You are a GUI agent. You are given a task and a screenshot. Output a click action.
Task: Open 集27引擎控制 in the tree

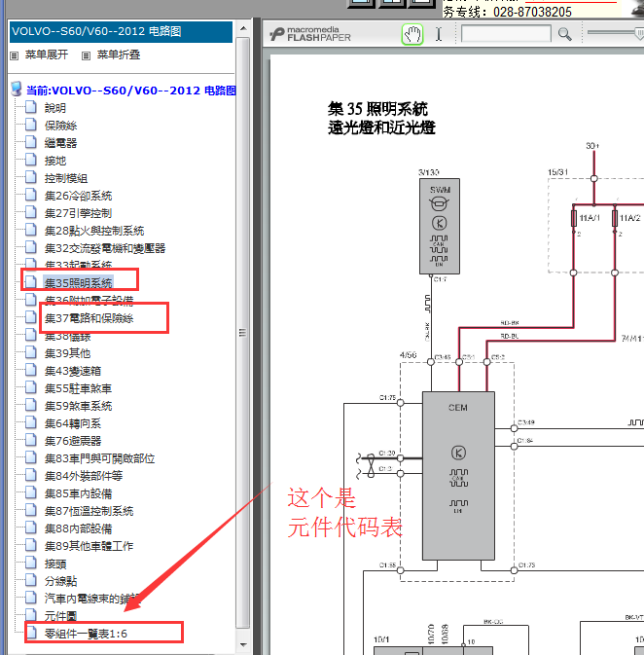tap(78, 213)
